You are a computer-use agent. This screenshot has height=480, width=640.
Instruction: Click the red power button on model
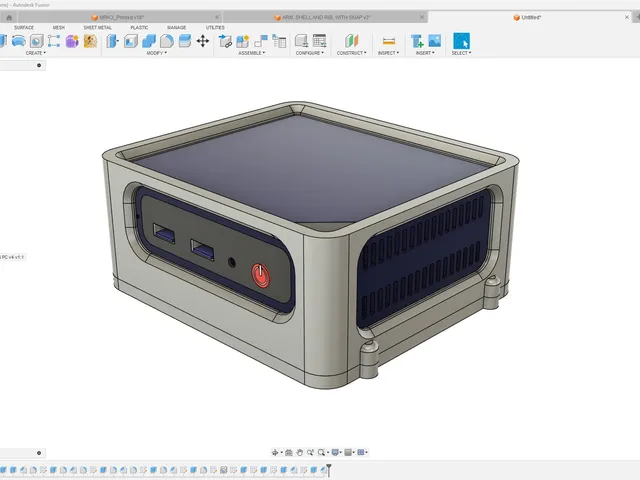(260, 276)
